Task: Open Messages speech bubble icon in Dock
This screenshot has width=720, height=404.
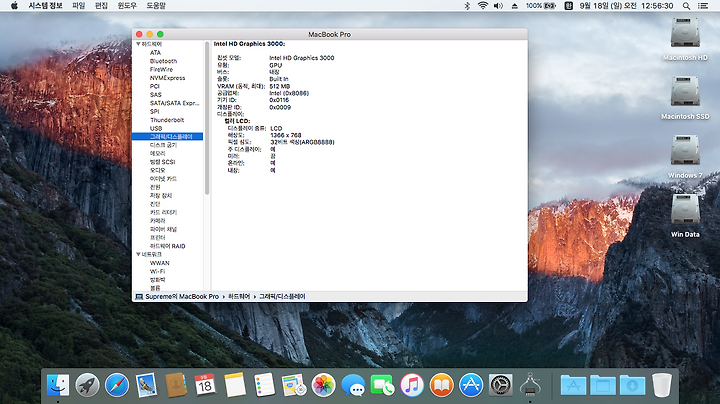Action: pos(353,385)
